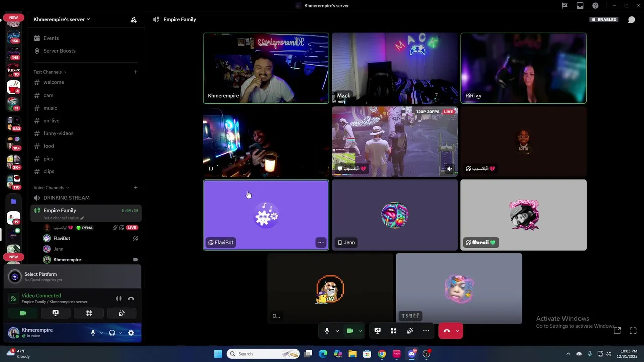Open the soundboard in the voice panel
The width and height of the screenshot is (644, 362).
tap(122, 313)
